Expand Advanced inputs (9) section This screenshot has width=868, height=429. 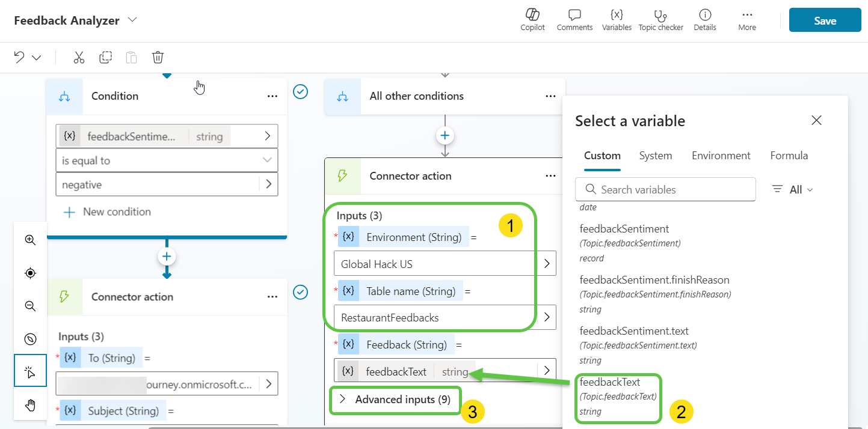pyautogui.click(x=395, y=400)
